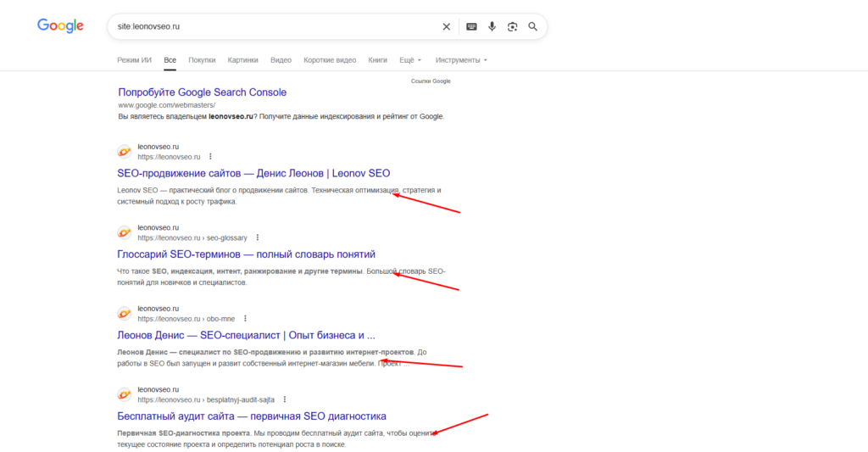Open the options menu next to https://leonovseo.ru
Viewport: 868px width, 452px height.
pyautogui.click(x=210, y=157)
